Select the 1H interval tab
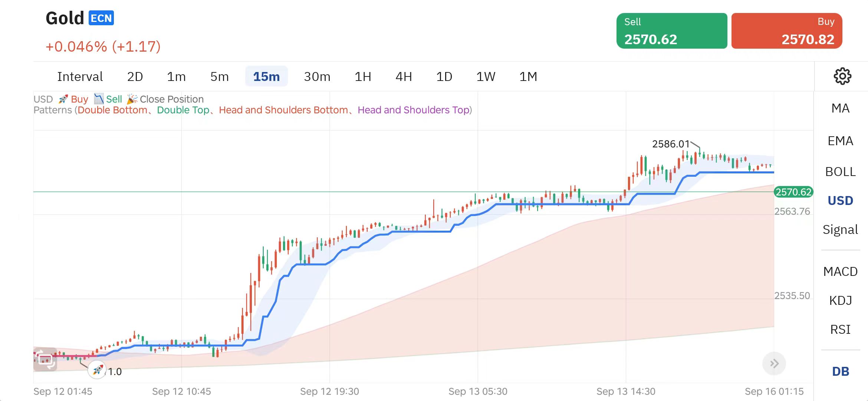Screen dimensions: 868x401 pyautogui.click(x=362, y=76)
